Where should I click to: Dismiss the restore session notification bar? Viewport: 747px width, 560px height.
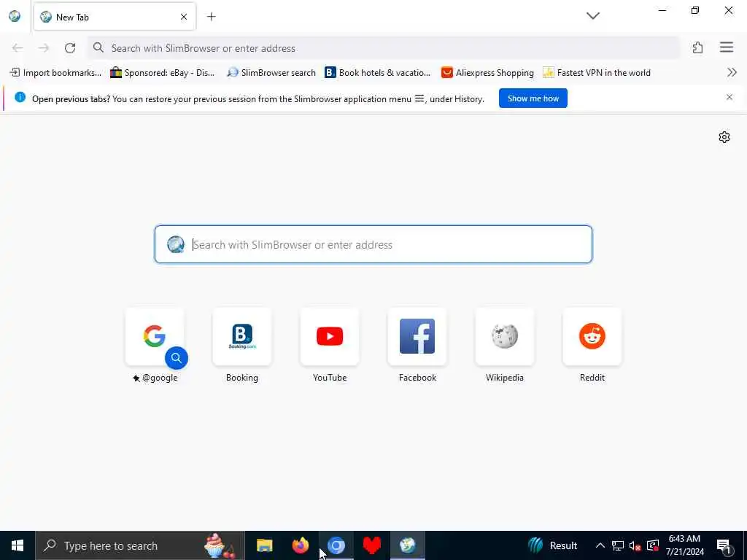[x=729, y=97]
